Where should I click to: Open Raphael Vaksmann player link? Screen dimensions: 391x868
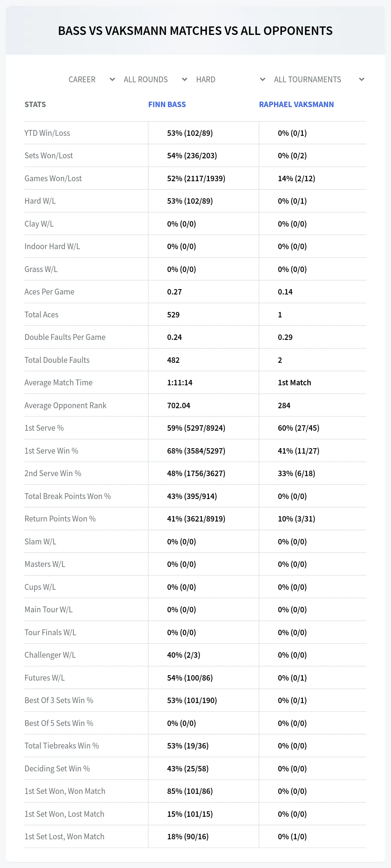pyautogui.click(x=296, y=104)
